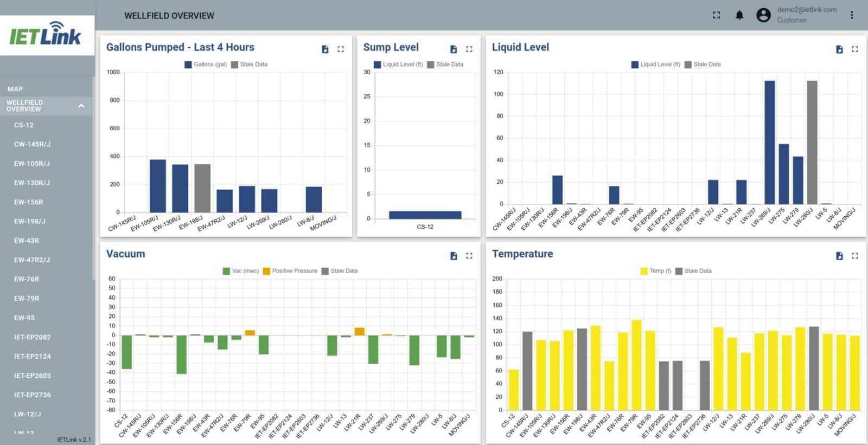Click the LW-269/J bar in Liquid Level
This screenshot has height=445, width=868.
pos(769,142)
